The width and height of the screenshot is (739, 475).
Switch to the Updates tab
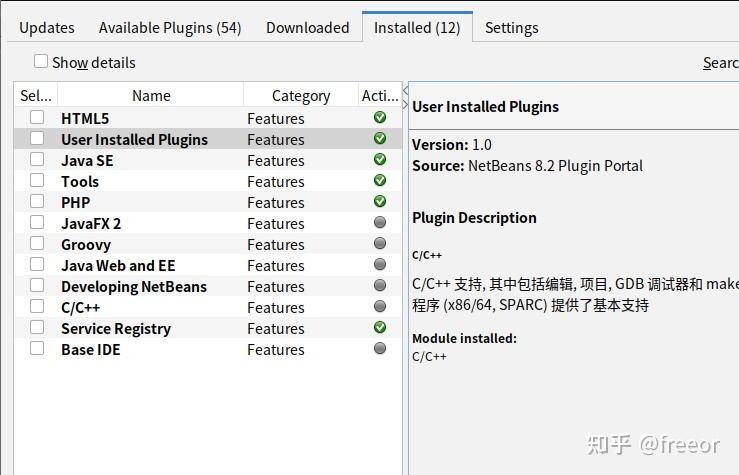(47, 28)
